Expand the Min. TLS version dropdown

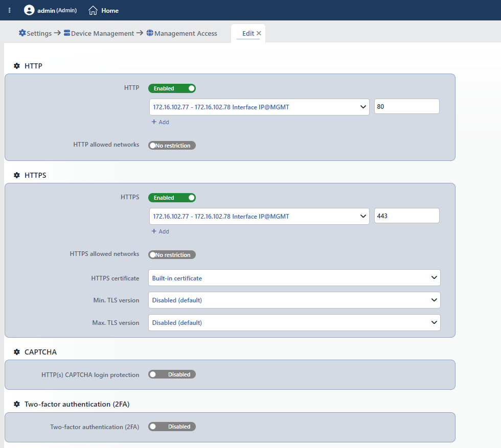294,300
